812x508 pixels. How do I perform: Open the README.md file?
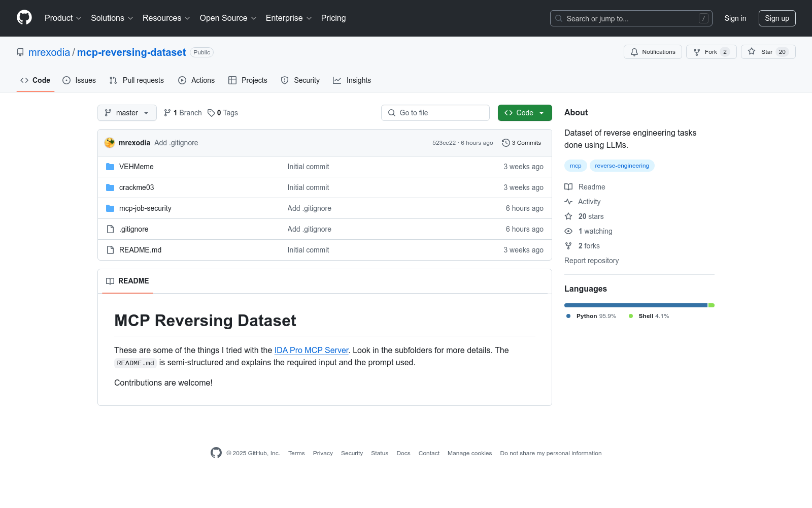[x=140, y=250]
